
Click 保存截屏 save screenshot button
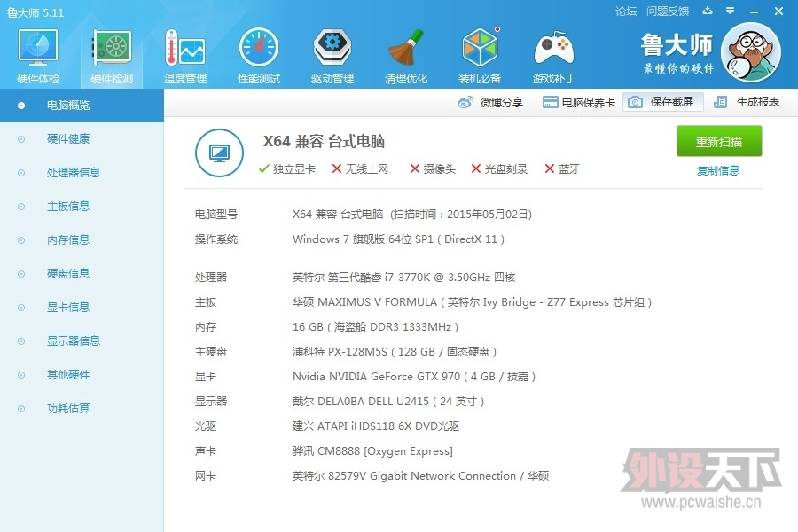pyautogui.click(x=662, y=102)
